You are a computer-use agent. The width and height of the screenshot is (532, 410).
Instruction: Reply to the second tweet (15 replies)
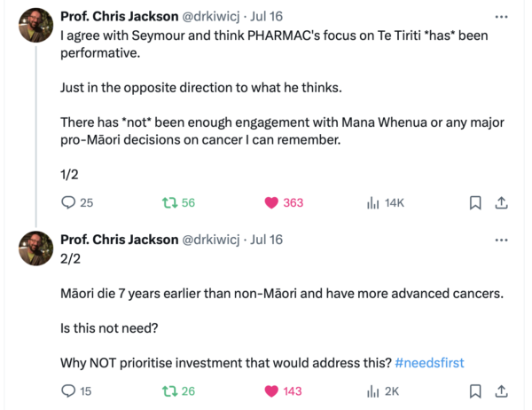[x=68, y=390]
